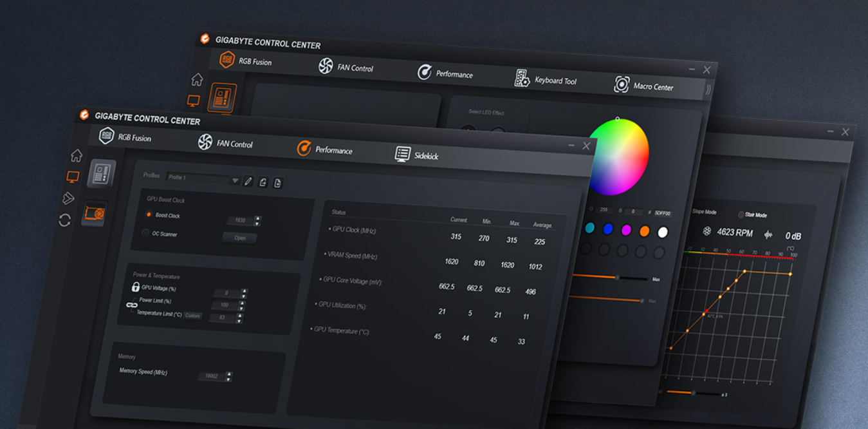
Task: Open the Sidekick tab
Action: [x=416, y=155]
